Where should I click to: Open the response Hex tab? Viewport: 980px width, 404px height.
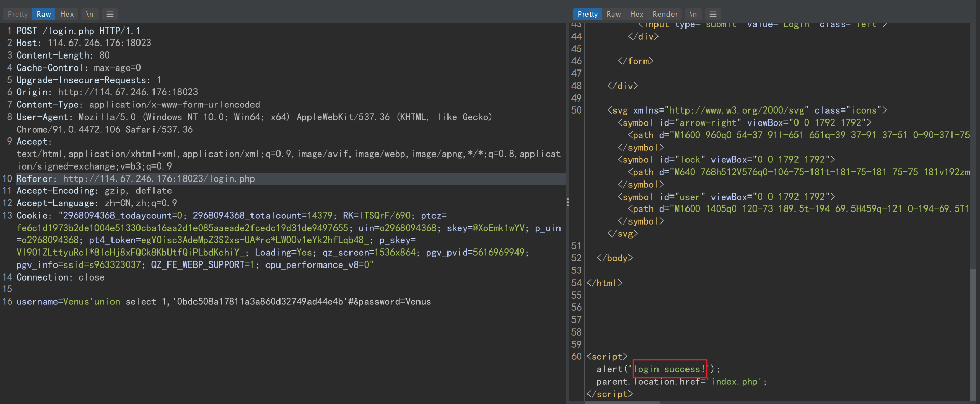(x=637, y=14)
